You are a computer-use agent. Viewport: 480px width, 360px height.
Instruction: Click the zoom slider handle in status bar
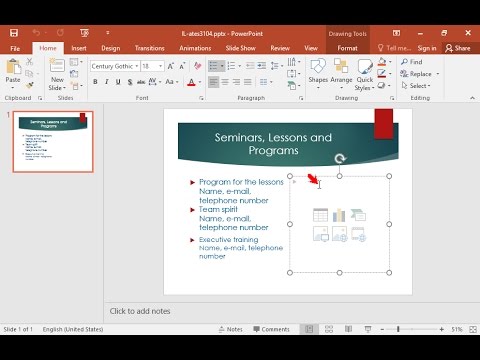(x=398, y=329)
